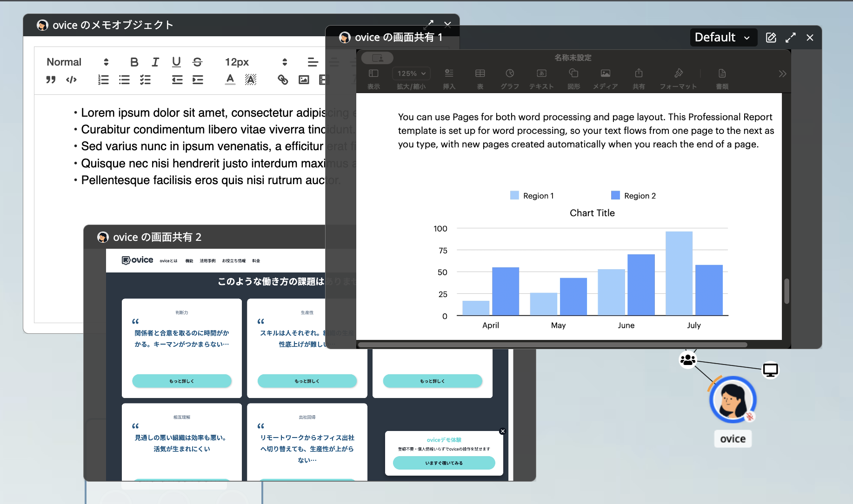Click ovice name label below avatar
Image resolution: width=853 pixels, height=504 pixels.
pos(733,438)
